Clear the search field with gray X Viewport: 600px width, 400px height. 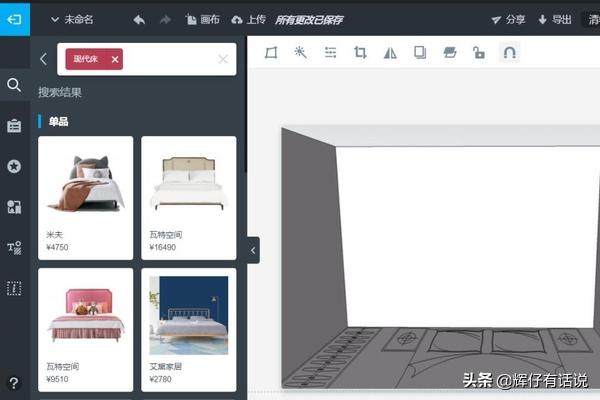(x=223, y=59)
